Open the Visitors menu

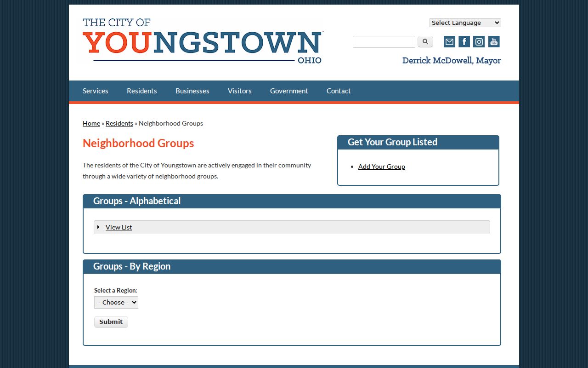[240, 91]
